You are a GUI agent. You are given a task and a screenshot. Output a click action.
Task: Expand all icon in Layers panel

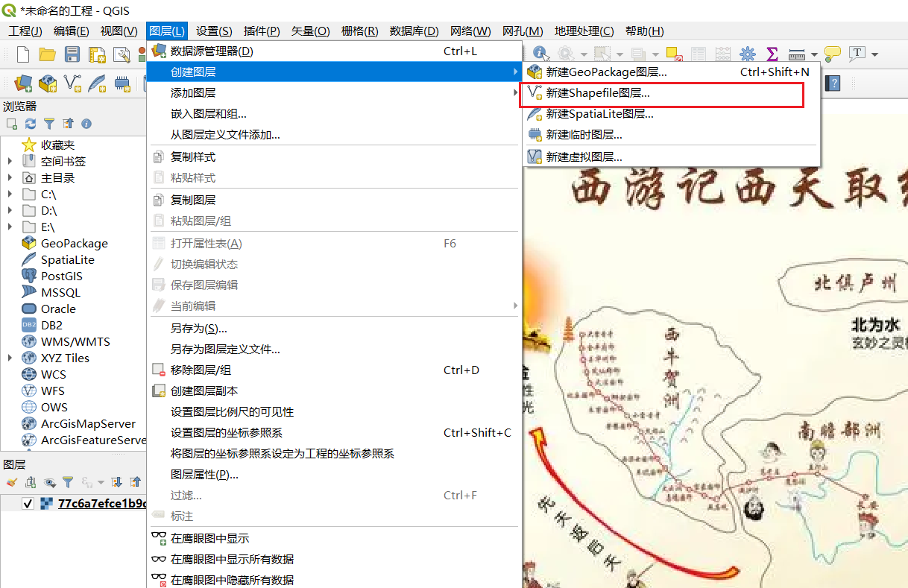(116, 482)
